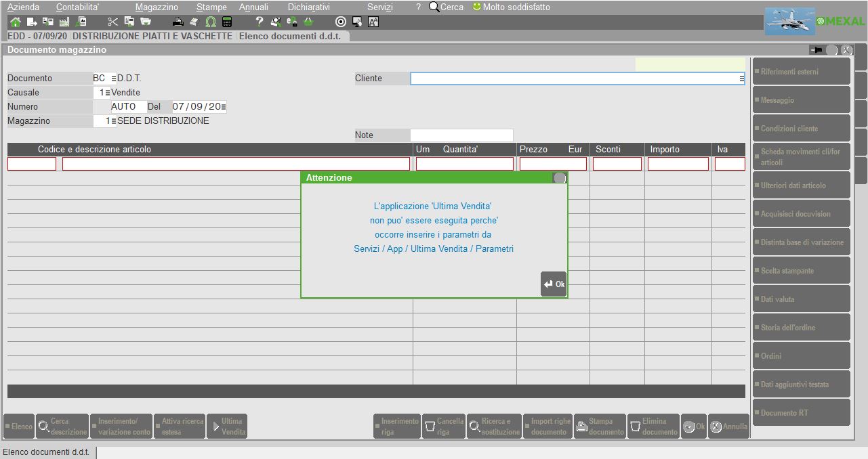Click the Riferimenti esterni side button
The height and width of the screenshot is (459, 868).
(801, 72)
